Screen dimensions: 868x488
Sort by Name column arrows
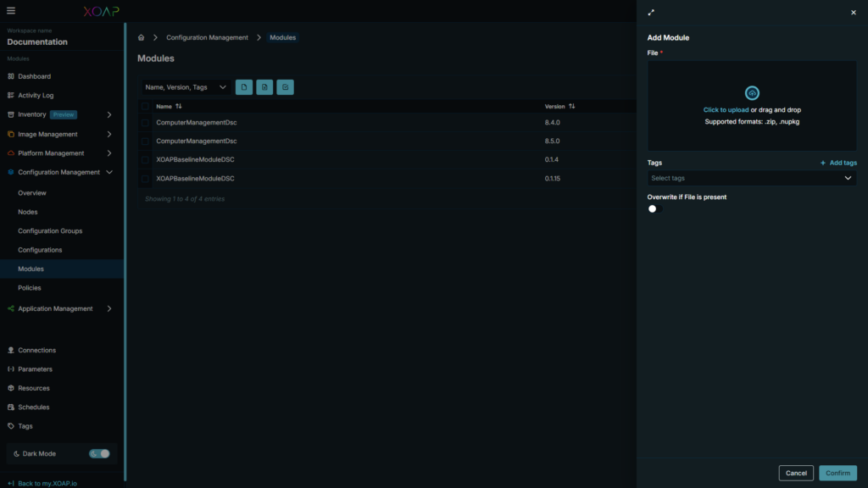[178, 106]
